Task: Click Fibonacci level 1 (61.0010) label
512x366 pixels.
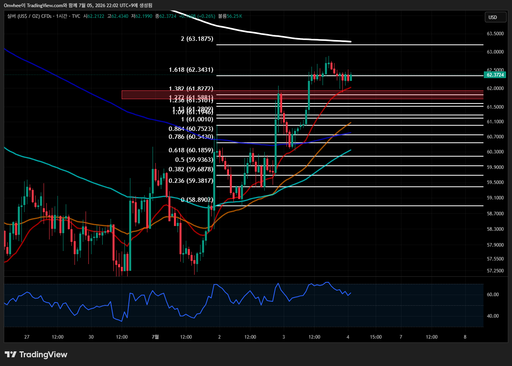Action: 197,119
